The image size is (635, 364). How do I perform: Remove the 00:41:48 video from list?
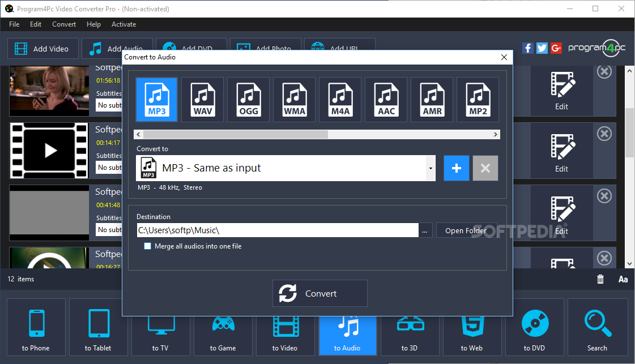(x=604, y=196)
